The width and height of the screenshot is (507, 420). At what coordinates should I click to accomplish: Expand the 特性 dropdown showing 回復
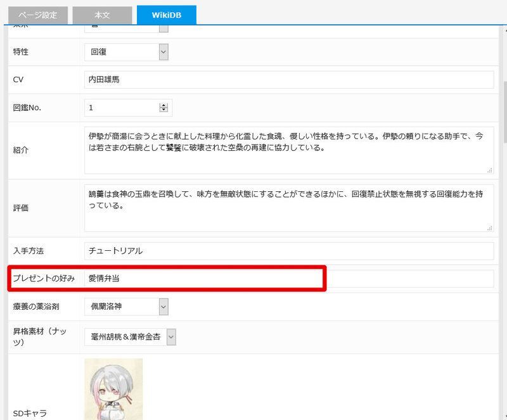(164, 52)
